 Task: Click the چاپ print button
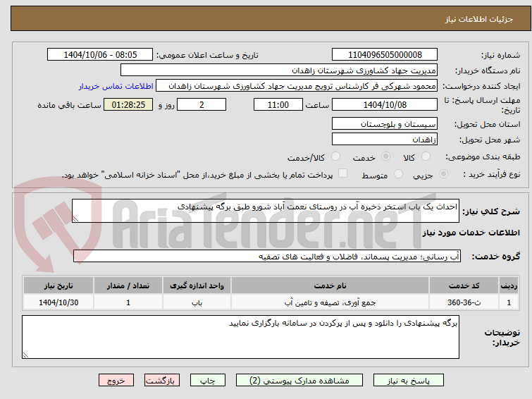[208, 381]
